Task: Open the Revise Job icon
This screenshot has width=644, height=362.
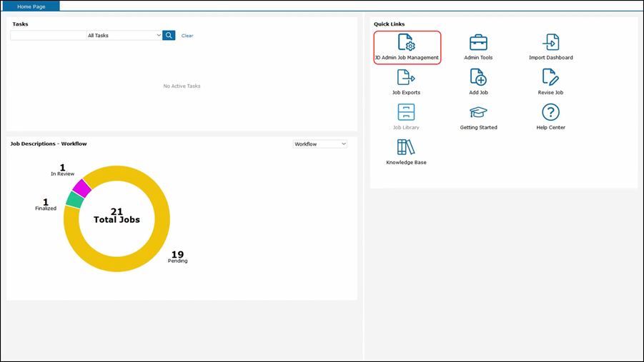Action: (550, 78)
